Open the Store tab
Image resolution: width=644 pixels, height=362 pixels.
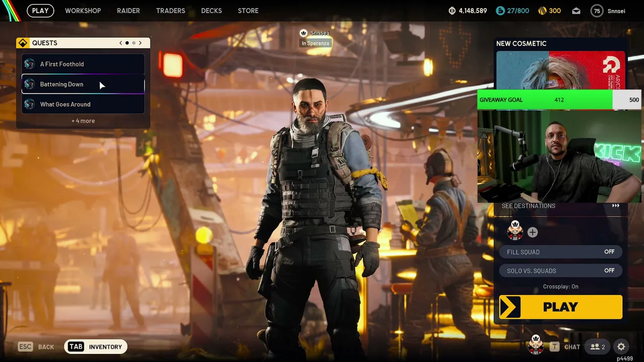[248, 11]
